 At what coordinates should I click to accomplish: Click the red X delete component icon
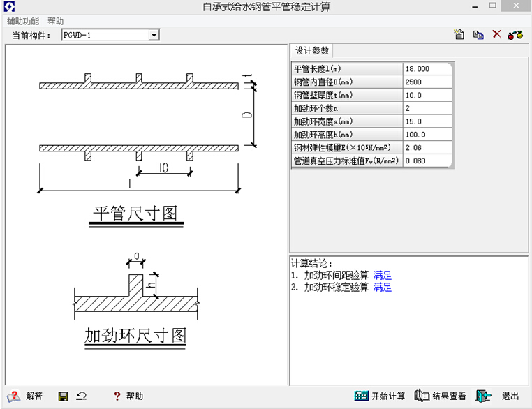pos(496,34)
